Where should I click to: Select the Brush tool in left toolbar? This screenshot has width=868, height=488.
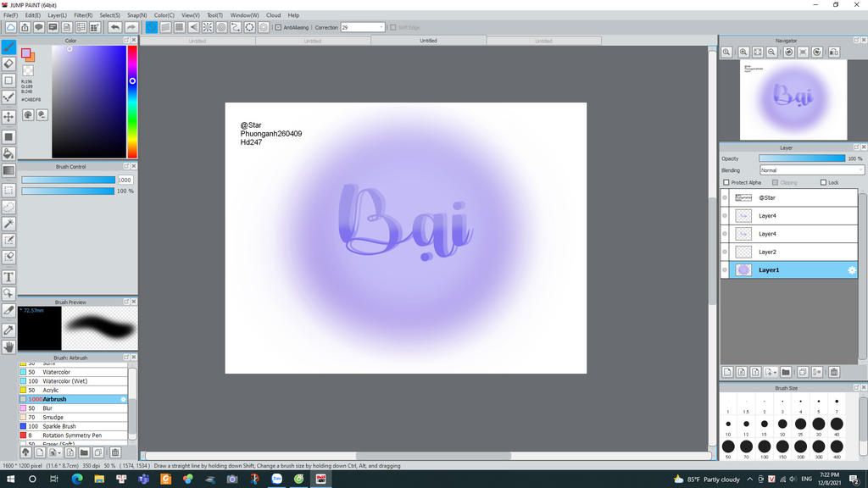pyautogui.click(x=8, y=47)
